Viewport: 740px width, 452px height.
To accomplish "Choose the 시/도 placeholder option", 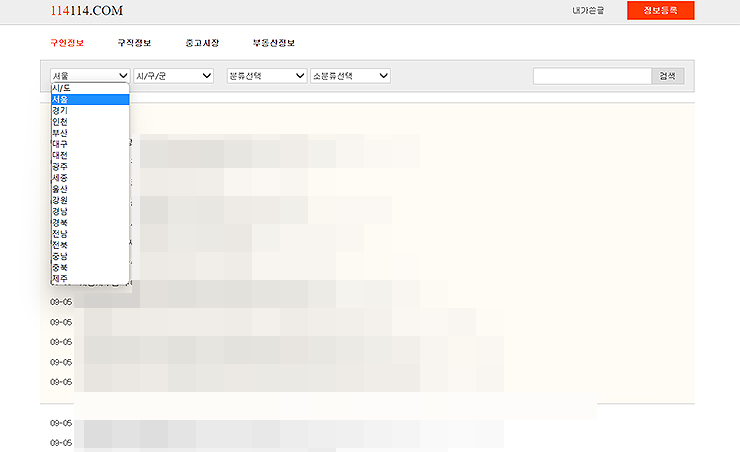I will tap(90, 88).
